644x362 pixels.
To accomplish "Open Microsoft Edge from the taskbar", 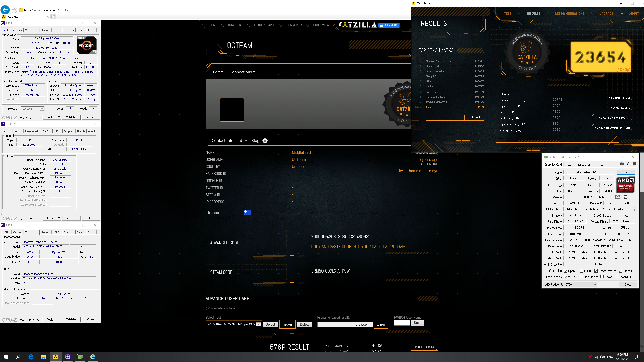I will 31,357.
